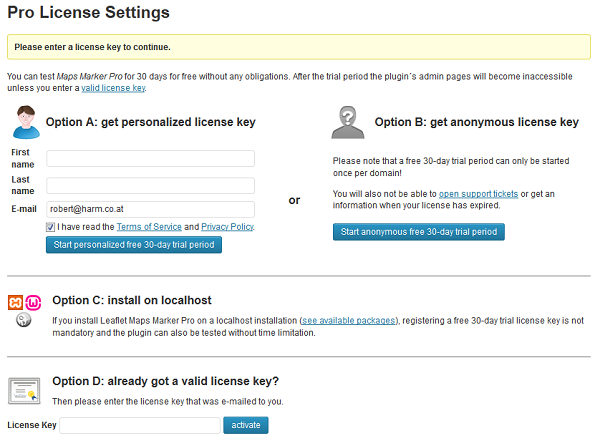Click the License Key label

pos(32,425)
